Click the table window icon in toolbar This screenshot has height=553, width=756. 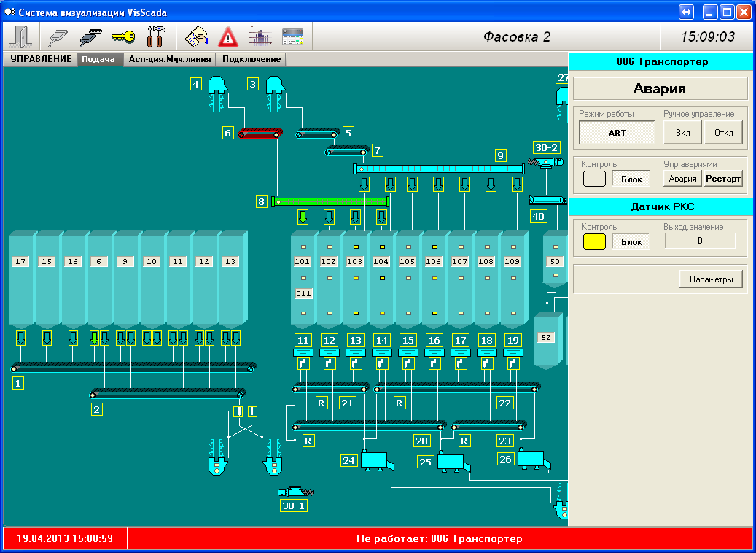tap(292, 36)
